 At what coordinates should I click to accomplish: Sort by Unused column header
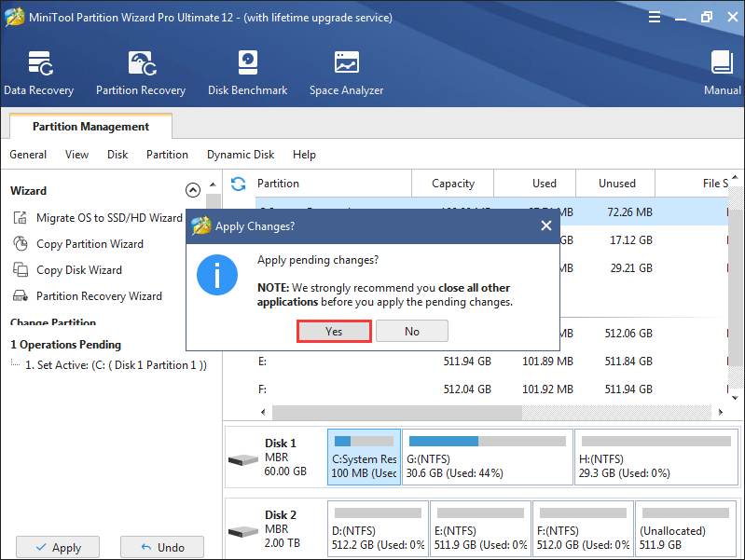(x=616, y=184)
